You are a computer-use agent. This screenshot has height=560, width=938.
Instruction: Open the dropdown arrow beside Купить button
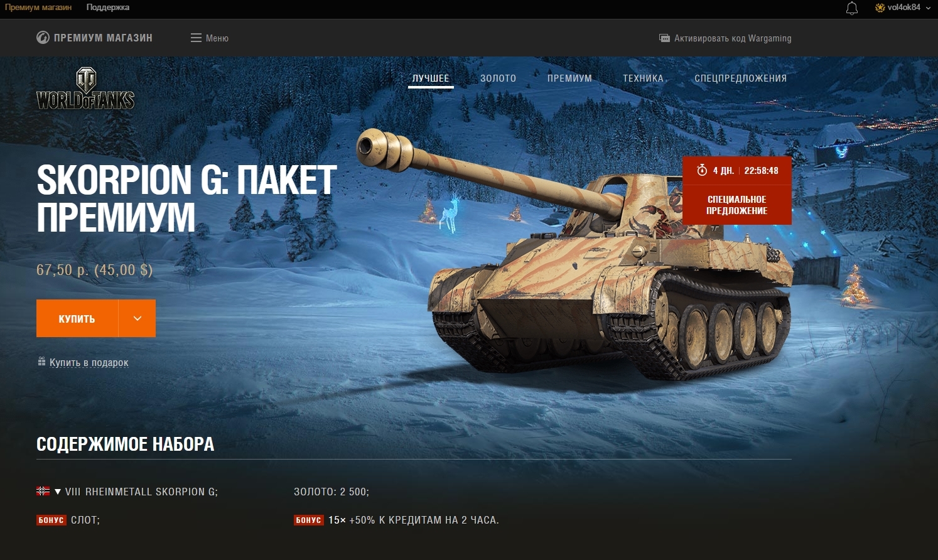tap(137, 318)
